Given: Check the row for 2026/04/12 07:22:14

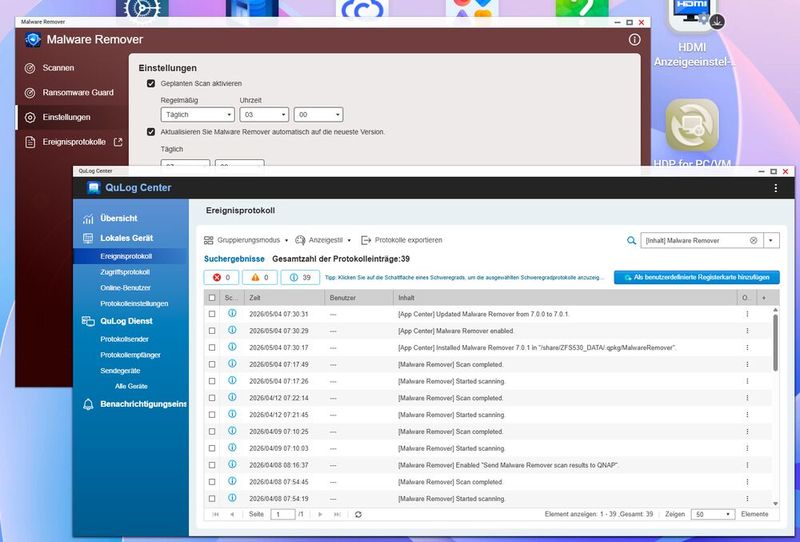Looking at the screenshot, I should tap(212, 398).
